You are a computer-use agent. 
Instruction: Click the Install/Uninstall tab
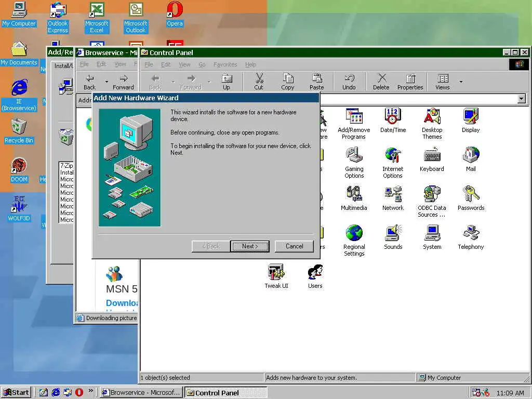(x=63, y=66)
